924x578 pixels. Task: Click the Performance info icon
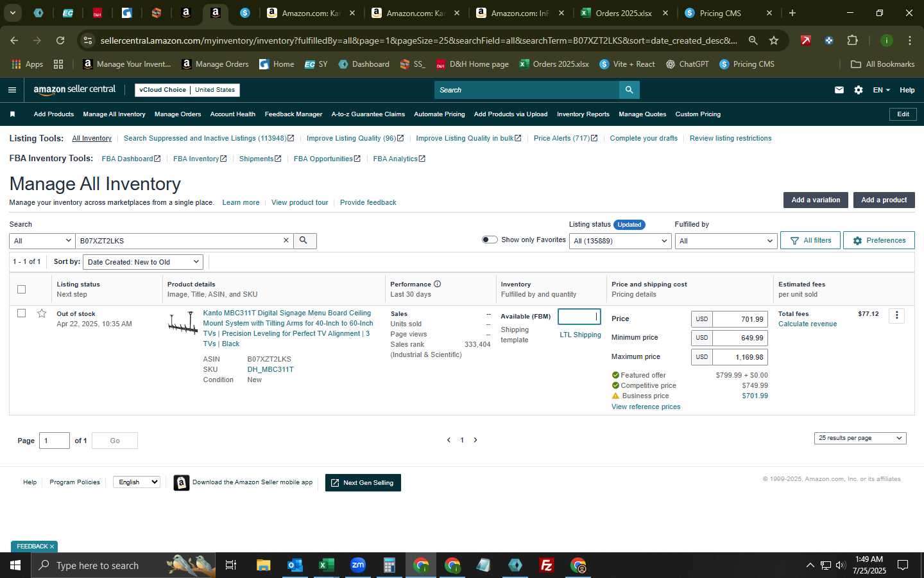click(437, 284)
